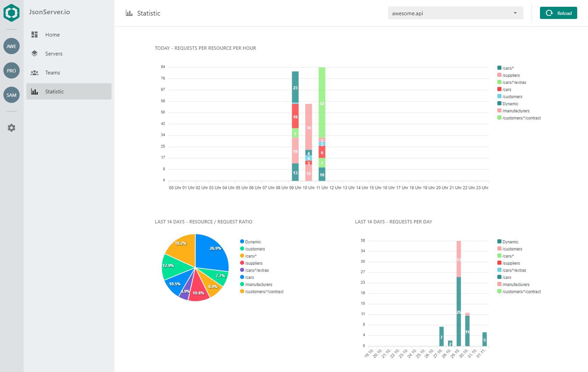The image size is (588, 372).
Task: Toggle /cars/* series in hourly chart legend
Action: [505, 68]
